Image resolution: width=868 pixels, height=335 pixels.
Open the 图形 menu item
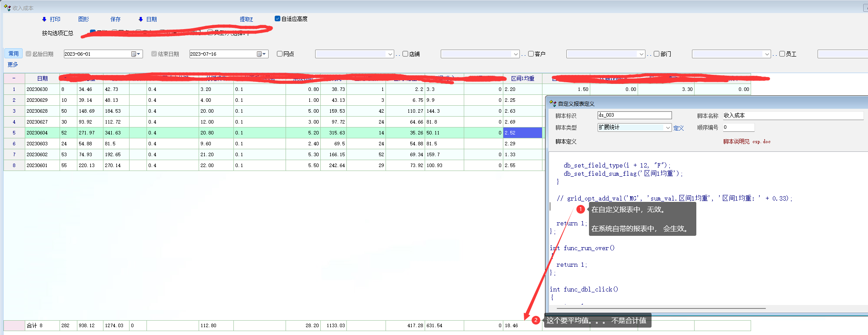pyautogui.click(x=83, y=19)
